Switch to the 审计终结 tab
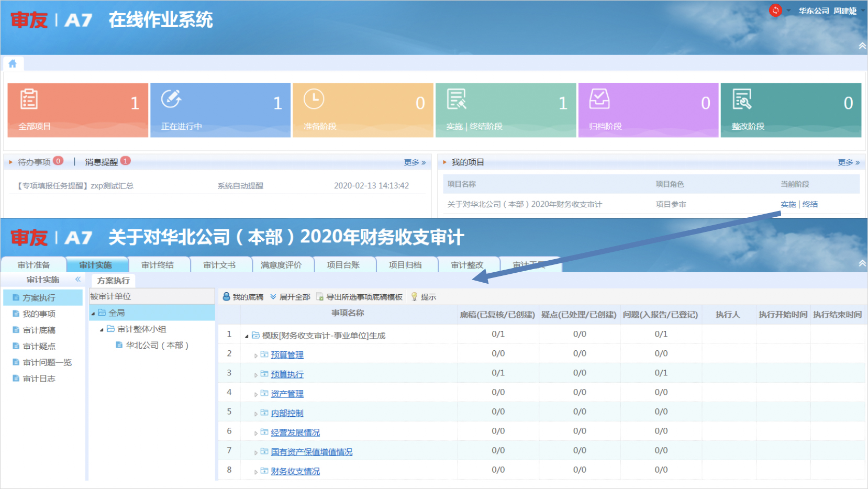The image size is (868, 489). [x=158, y=265]
